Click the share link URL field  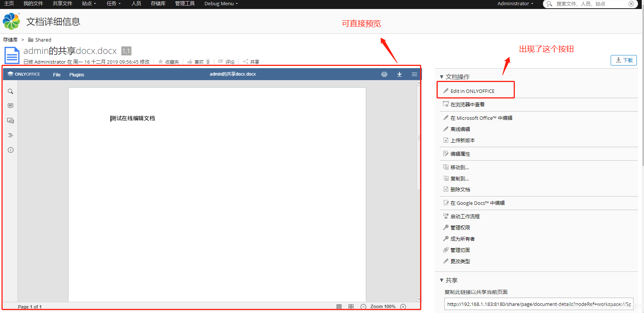point(539,304)
